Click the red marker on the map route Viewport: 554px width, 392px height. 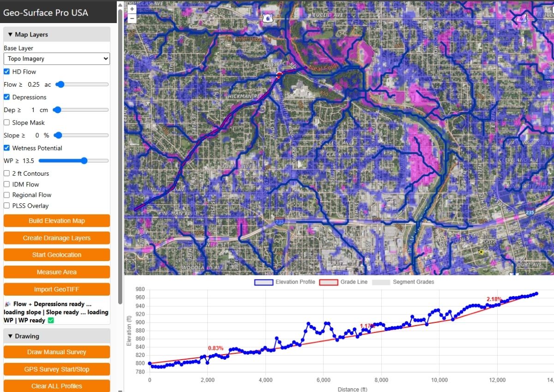coord(279,74)
